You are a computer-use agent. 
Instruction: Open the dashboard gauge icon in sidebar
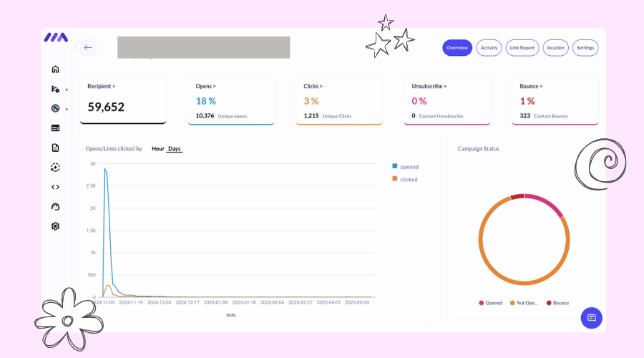point(55,207)
